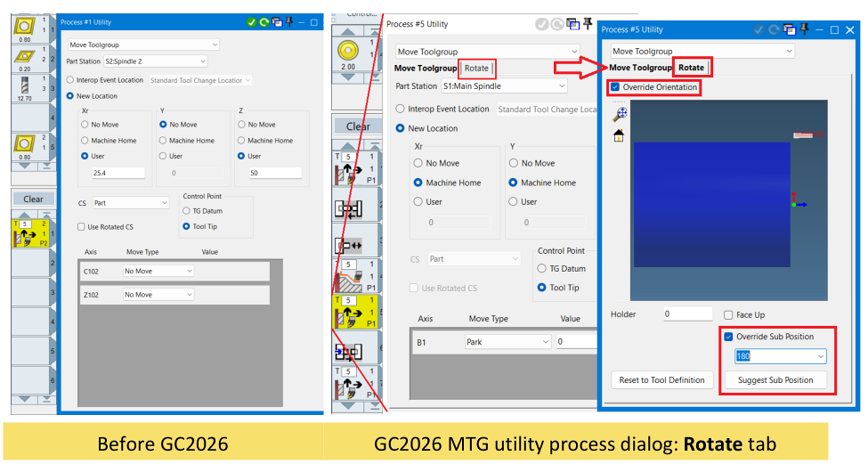868x472 pixels.
Task: Switch to Rotate tab in middle Process #5 dialog
Action: 476,69
